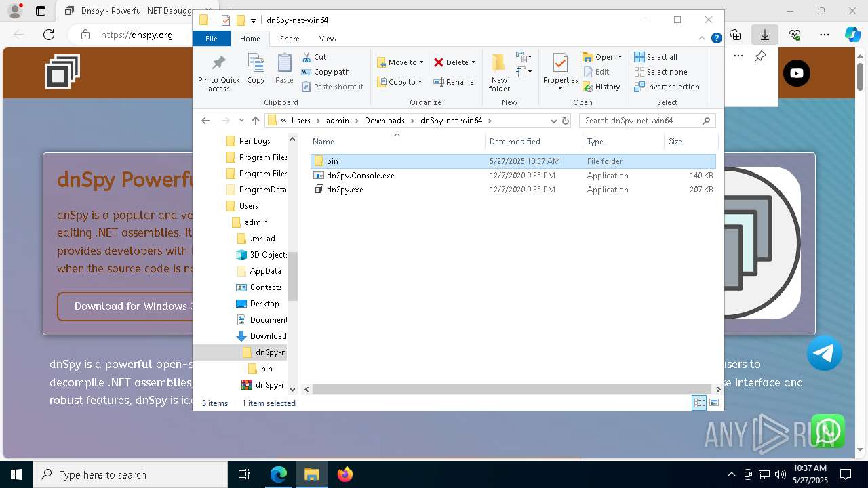Open the Easy access dropdown icon
This screenshot has width=868, height=488.
(524, 71)
